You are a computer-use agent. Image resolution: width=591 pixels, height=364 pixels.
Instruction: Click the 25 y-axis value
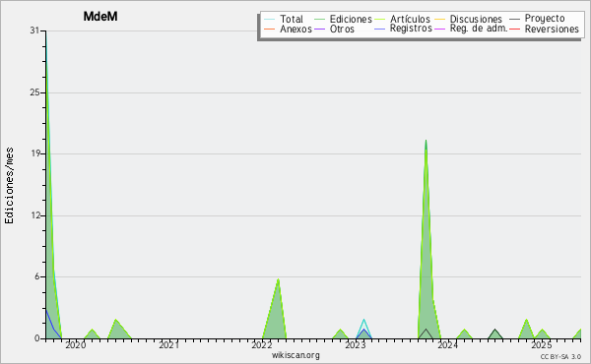[34, 92]
